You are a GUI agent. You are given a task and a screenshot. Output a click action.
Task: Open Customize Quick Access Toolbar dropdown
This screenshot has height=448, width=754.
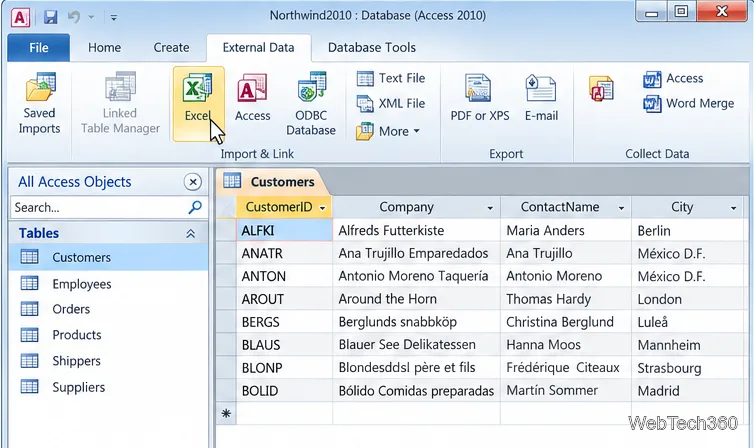[114, 18]
